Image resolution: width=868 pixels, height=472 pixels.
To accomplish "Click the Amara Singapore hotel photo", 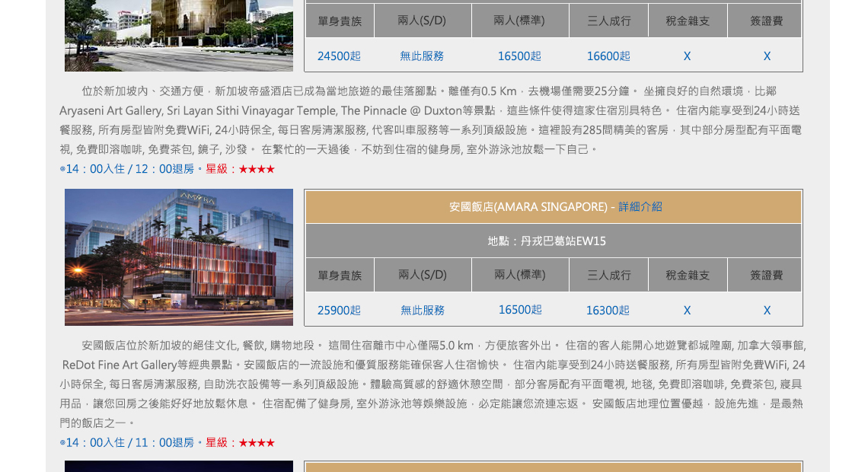I will (x=179, y=257).
